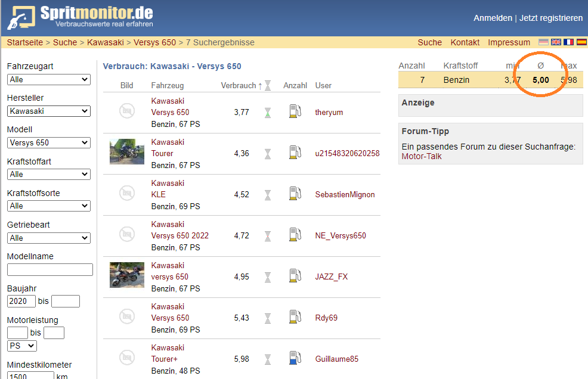Open user JAZZ_FX link

point(332,277)
